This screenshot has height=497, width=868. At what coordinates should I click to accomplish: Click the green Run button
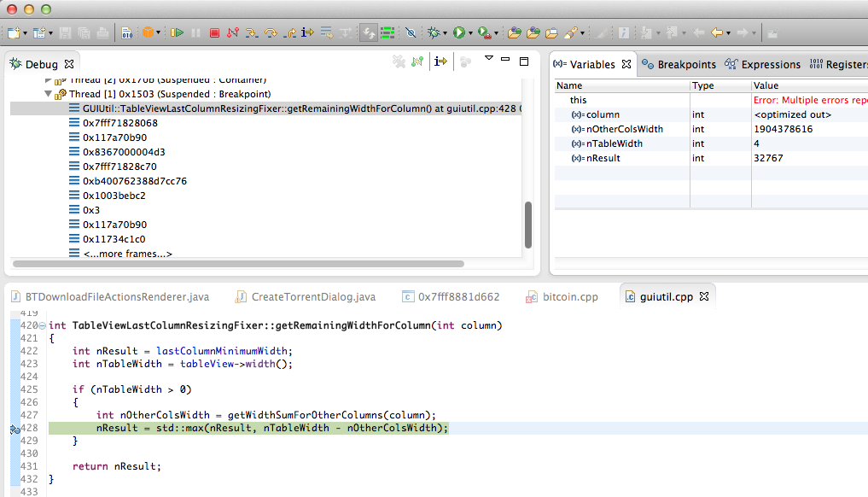click(x=459, y=33)
